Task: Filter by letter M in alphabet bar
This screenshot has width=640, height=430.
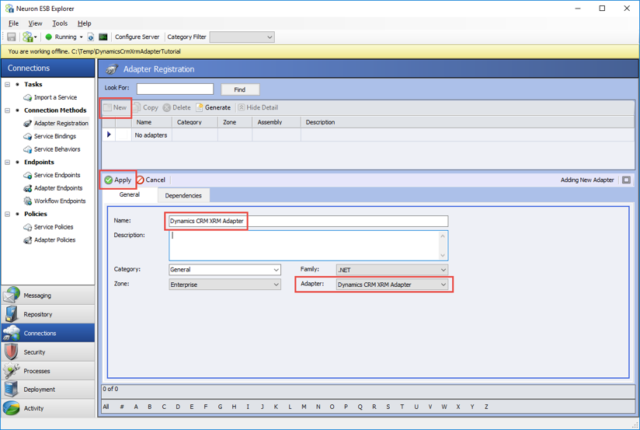Action: [x=304, y=407]
